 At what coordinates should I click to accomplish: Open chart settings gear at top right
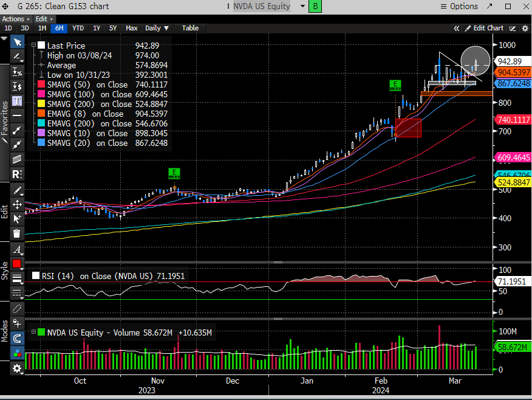click(525, 29)
